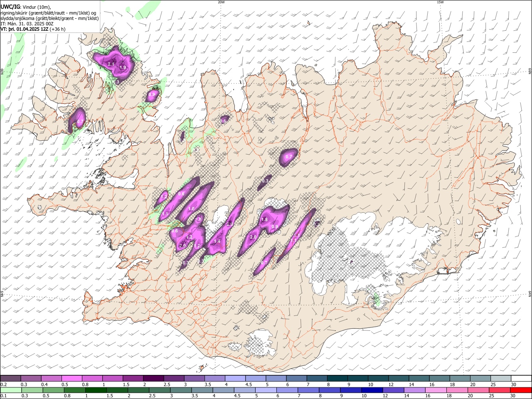
Task: Click the VT 01.04.2025 12Z (+36 h) line
Action: click(33, 30)
